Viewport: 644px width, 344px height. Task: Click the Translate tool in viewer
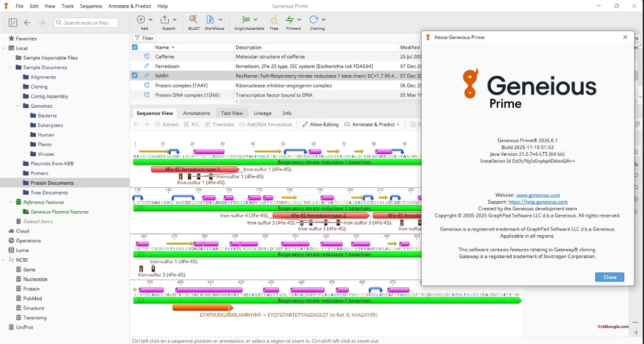point(219,124)
